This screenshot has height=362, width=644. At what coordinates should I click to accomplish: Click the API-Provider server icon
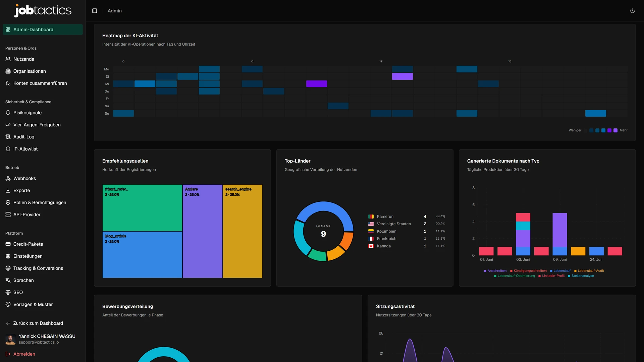pos(8,215)
